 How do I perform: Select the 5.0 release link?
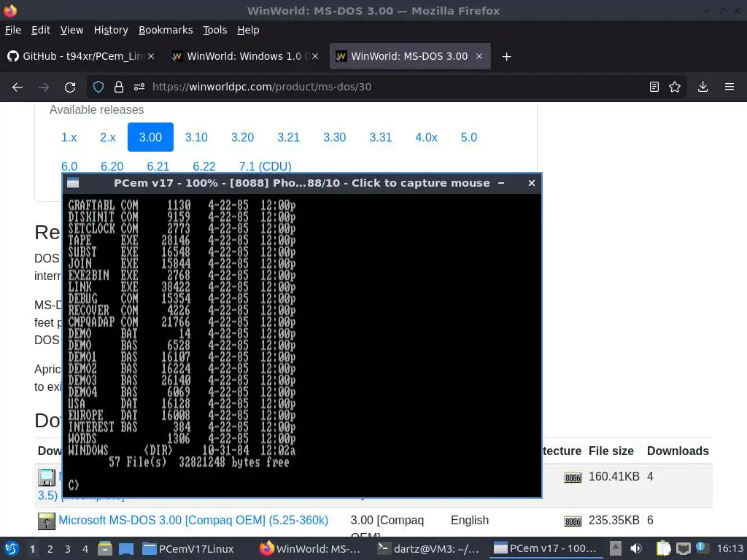click(469, 137)
